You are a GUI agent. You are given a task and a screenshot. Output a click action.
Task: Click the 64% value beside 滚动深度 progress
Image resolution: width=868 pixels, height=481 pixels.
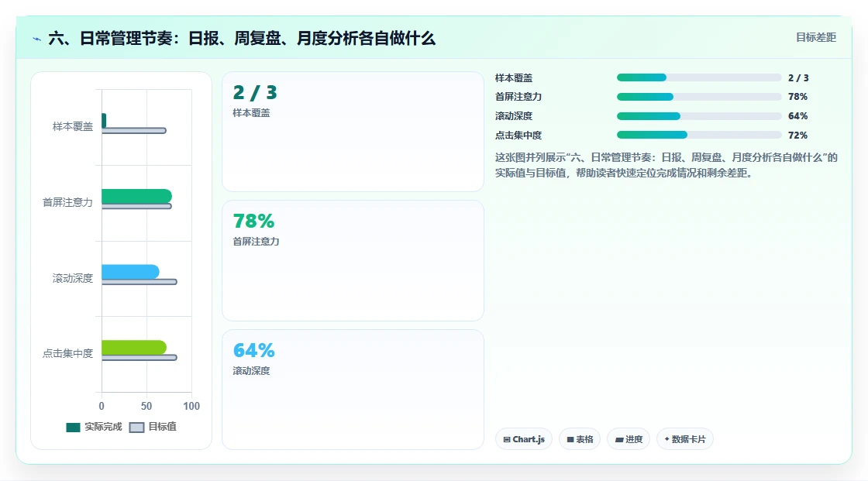coord(797,116)
